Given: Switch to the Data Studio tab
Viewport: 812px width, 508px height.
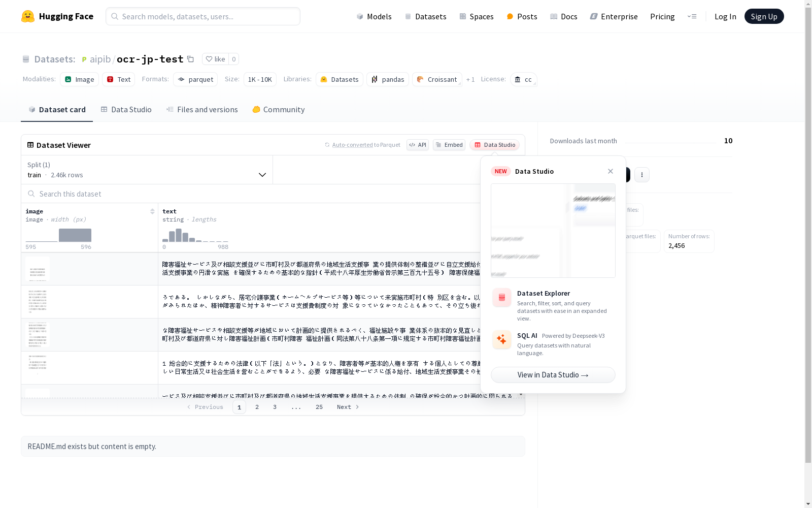Looking at the screenshot, I should point(126,109).
